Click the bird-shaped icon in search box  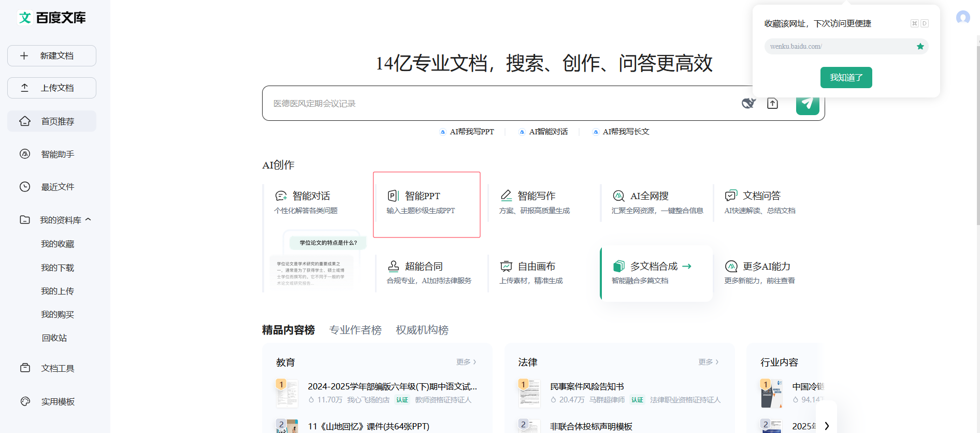click(748, 103)
